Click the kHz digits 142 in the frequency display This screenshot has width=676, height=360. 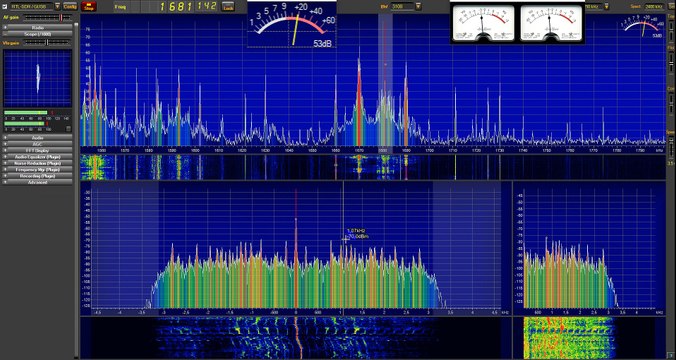(207, 6)
